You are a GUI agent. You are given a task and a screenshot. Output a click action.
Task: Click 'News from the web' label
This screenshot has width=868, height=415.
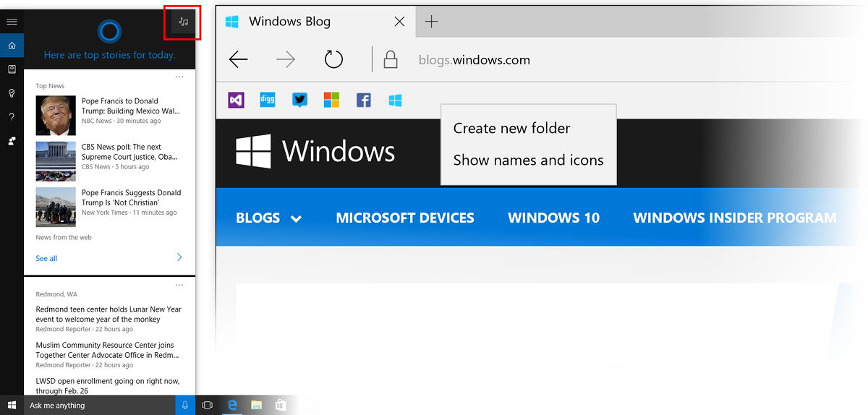[64, 237]
